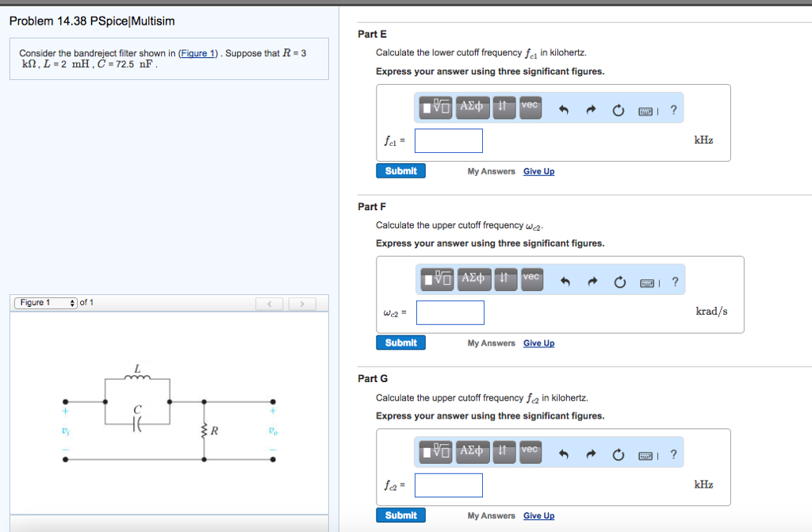The image size is (812, 532).
Task: Open the Greek symbols ΑΣφ palette in Part E
Action: point(471,108)
